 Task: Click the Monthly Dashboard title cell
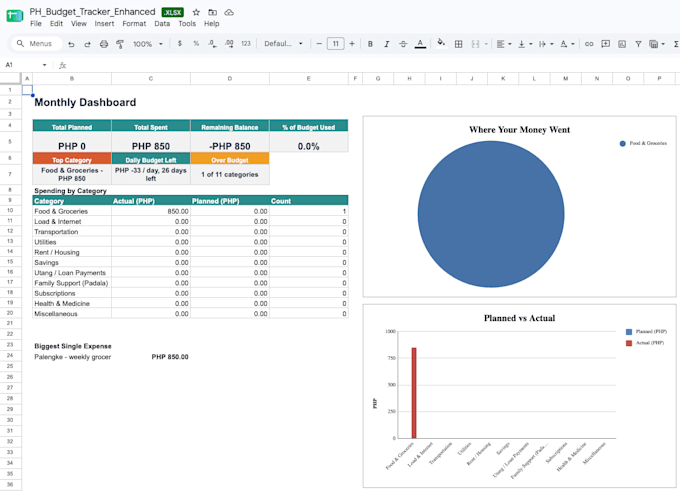pyautogui.click(x=85, y=102)
